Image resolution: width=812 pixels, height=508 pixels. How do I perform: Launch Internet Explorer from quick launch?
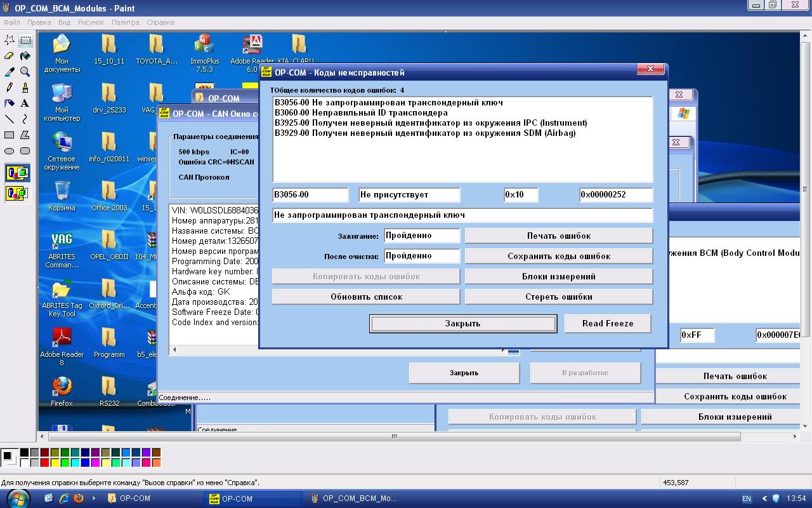64,498
